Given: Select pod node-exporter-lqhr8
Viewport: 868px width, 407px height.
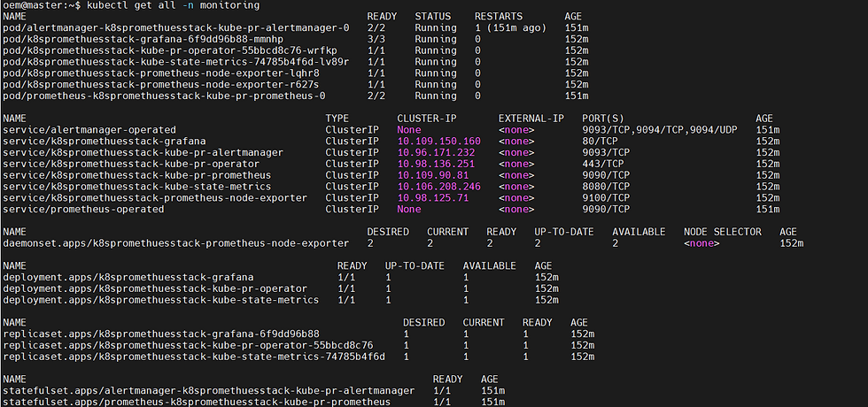Looking at the screenshot, I should (x=161, y=73).
